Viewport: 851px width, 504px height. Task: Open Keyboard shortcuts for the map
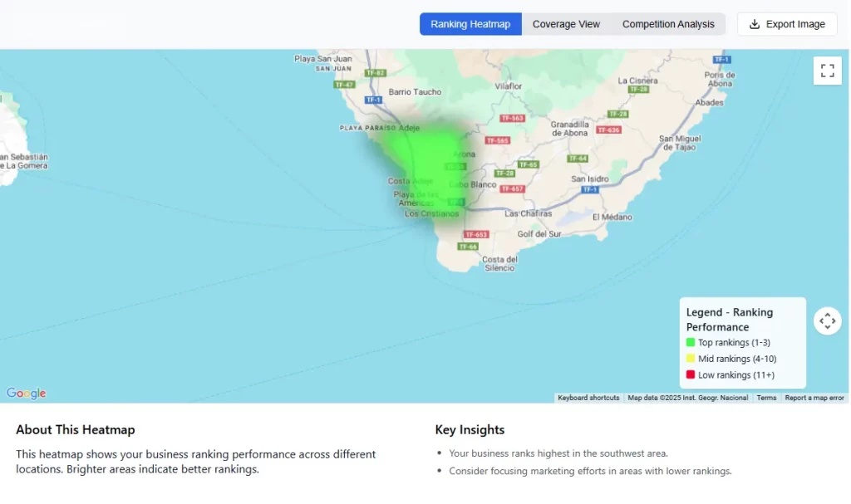point(588,398)
